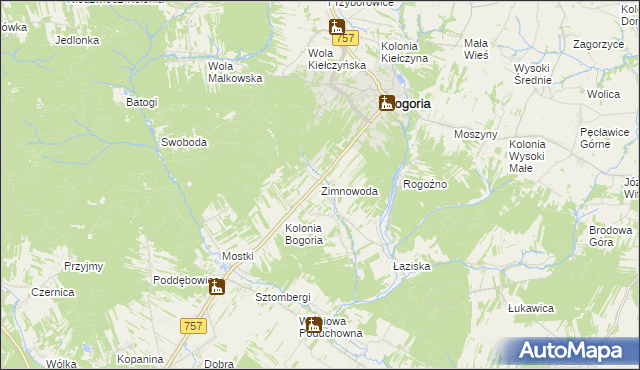Click the church icon at Poddębowiec

tap(217, 287)
